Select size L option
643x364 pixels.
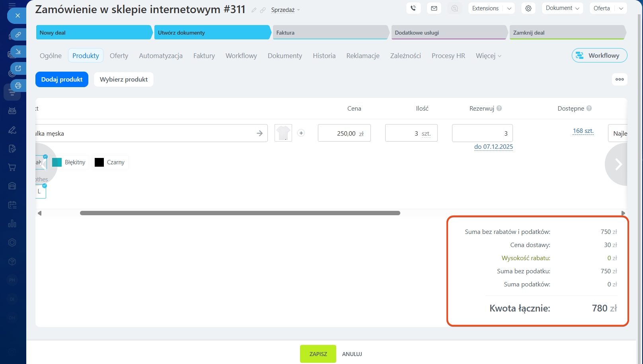[x=40, y=191]
